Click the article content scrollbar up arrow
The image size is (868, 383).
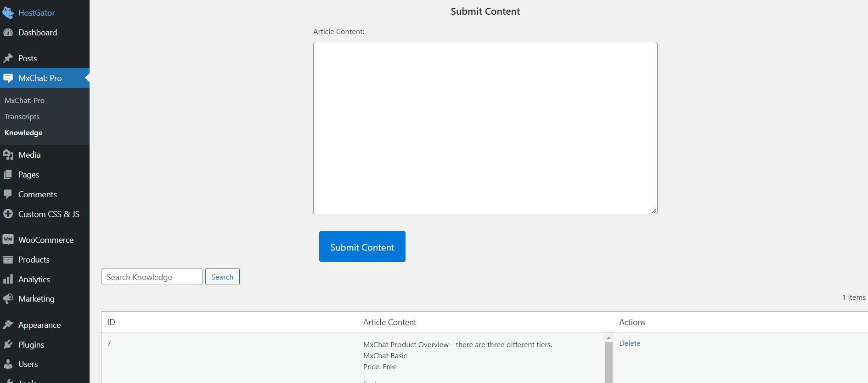pos(609,338)
